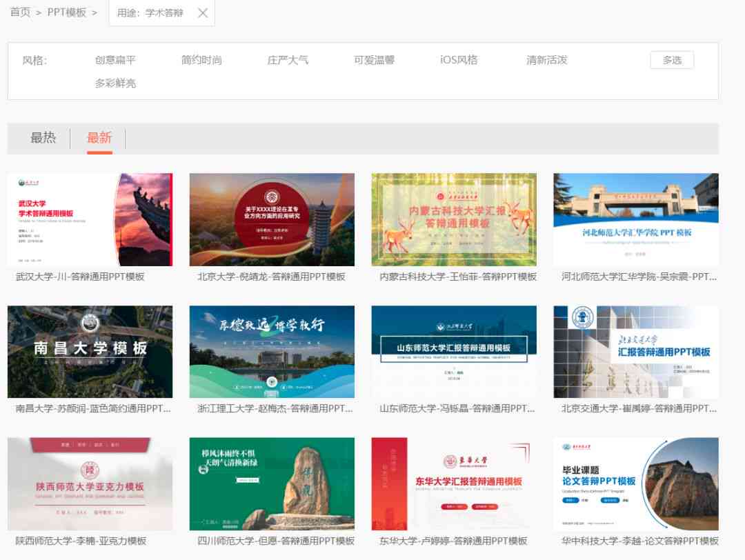Open the 东华大学 template thumbnail
The width and height of the screenshot is (745, 560).
(x=454, y=483)
